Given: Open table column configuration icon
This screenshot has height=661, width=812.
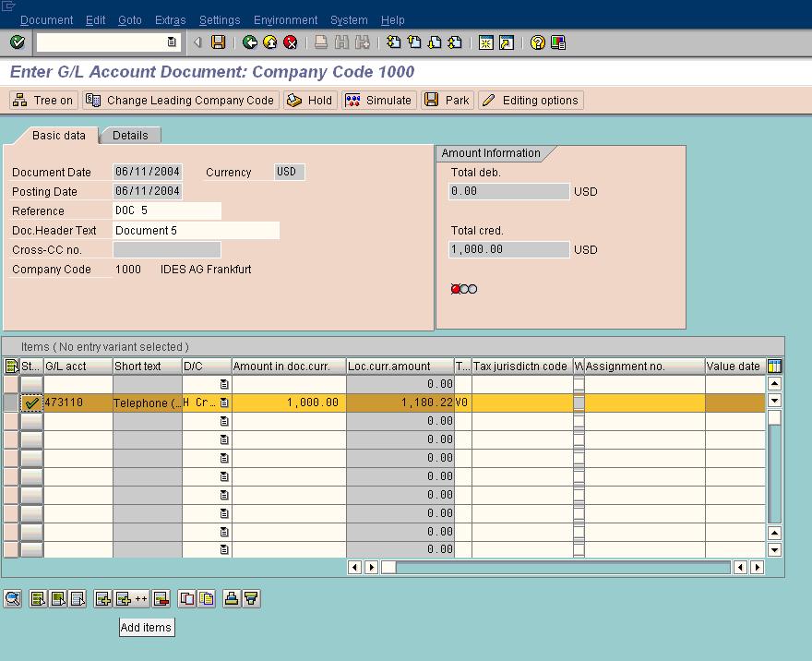Looking at the screenshot, I should click(x=774, y=367).
